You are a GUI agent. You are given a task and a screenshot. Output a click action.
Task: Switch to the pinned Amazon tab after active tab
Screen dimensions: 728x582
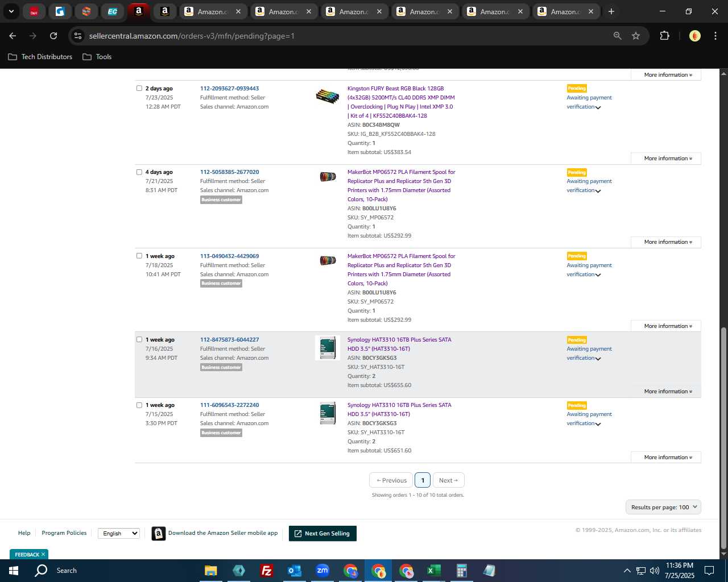tap(165, 11)
